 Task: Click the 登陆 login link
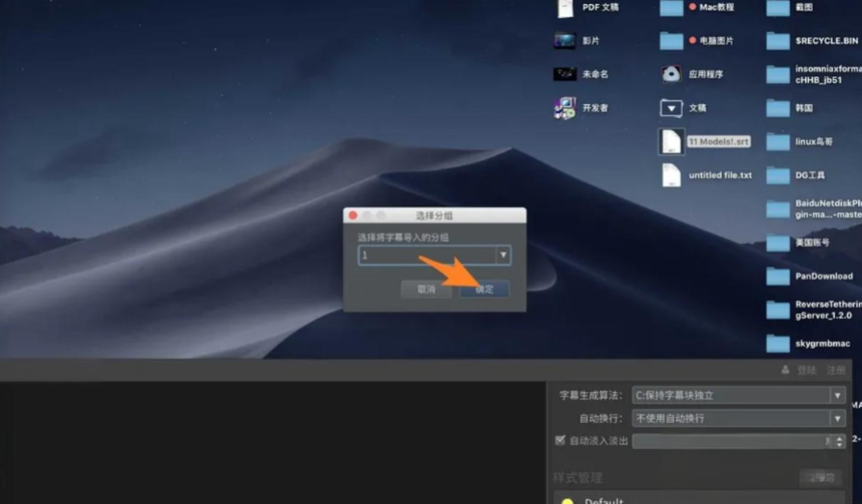pos(806,370)
